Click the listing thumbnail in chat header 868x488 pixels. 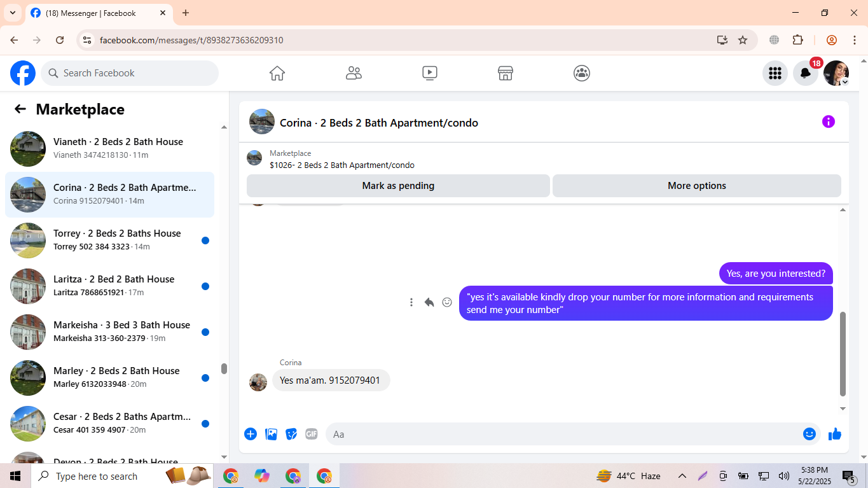pos(262,122)
